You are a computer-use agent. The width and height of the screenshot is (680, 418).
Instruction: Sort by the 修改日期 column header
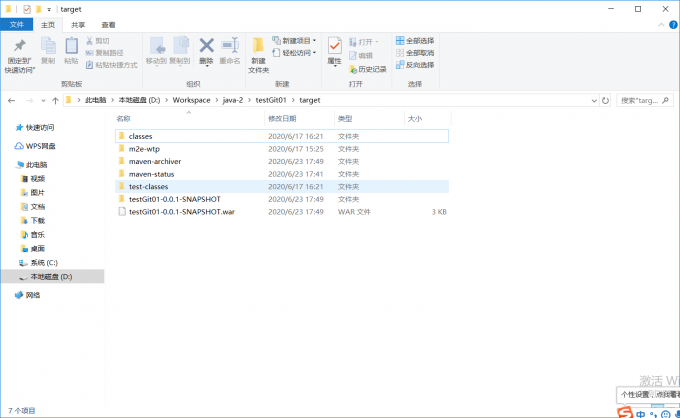[282, 118]
